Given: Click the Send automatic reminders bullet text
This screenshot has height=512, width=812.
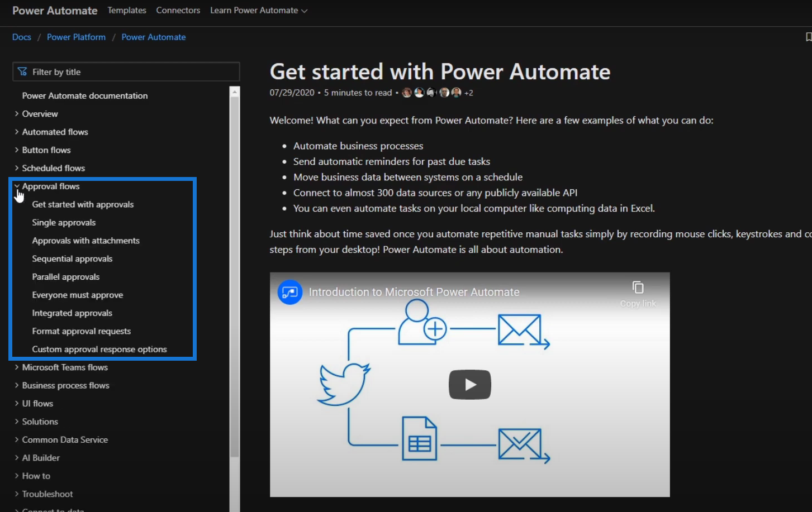Looking at the screenshot, I should [391, 161].
